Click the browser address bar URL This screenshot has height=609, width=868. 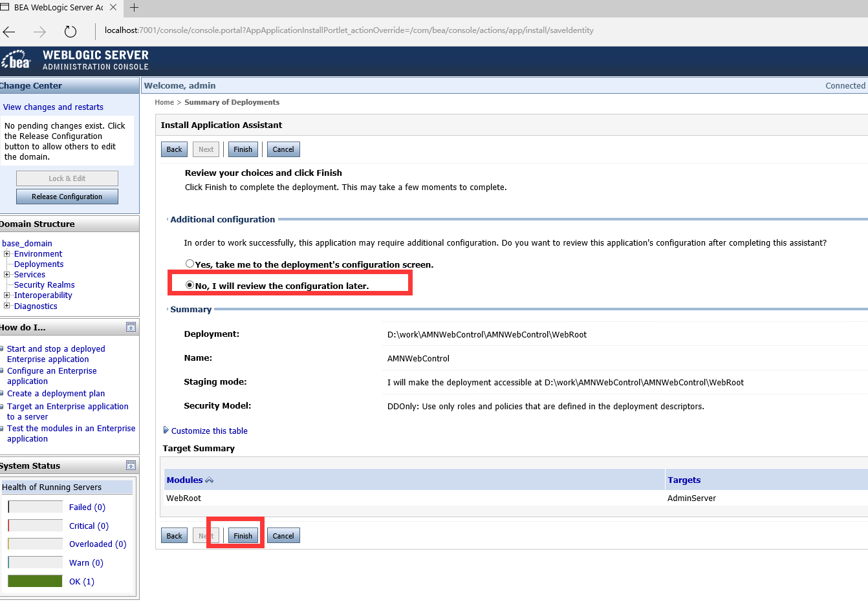tap(349, 30)
